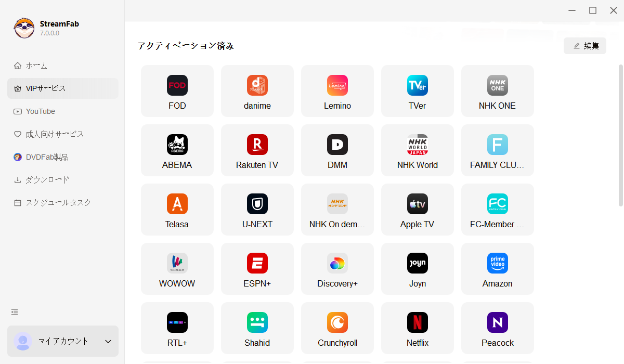Open the U-NEXT service
The image size is (624, 364).
pos(257,210)
